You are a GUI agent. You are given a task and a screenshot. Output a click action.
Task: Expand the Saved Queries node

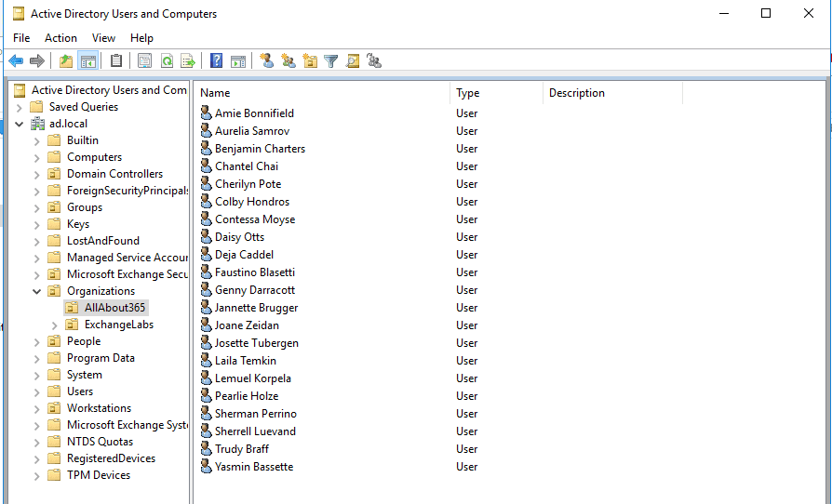[20, 108]
